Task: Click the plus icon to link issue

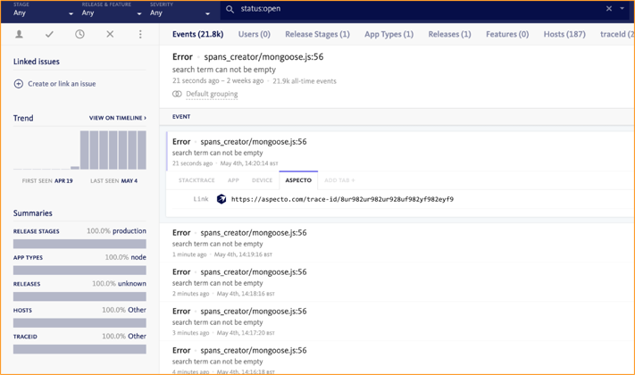Action: coord(18,84)
